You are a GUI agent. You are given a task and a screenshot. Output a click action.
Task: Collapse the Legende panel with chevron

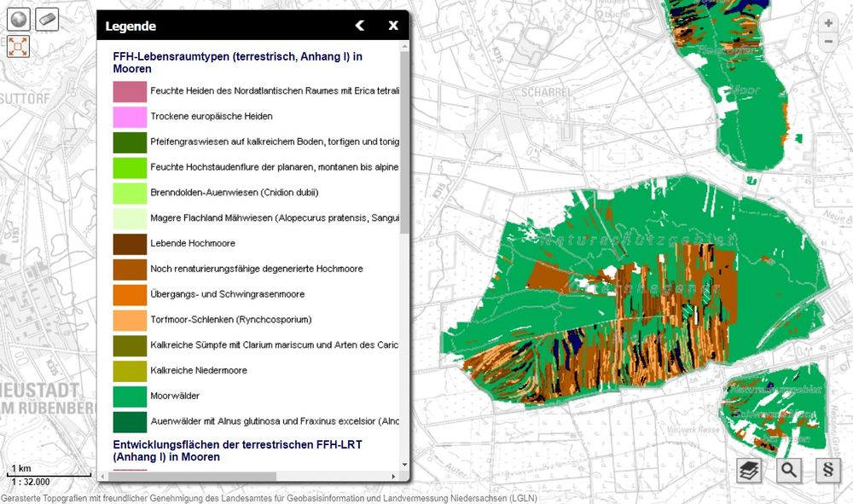(x=360, y=26)
